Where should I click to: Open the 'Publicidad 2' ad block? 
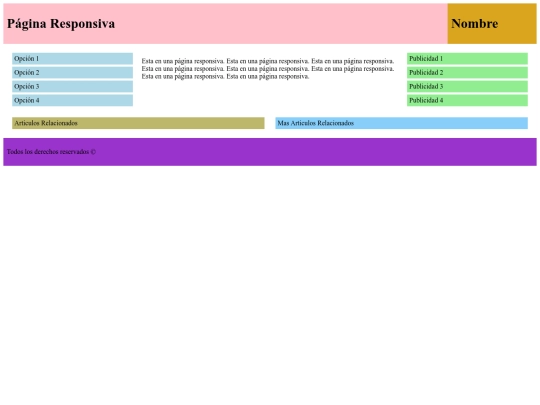tap(467, 73)
